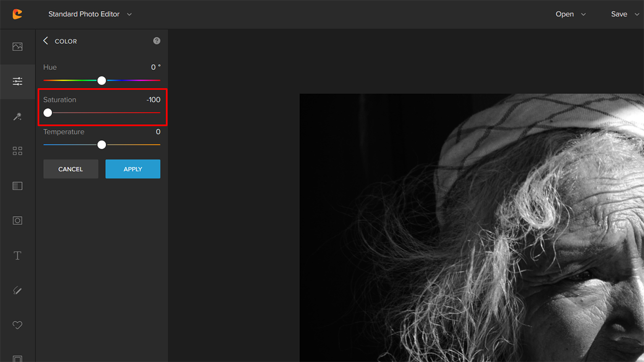Click the Temperature slider handle
The width and height of the screenshot is (644, 362).
tap(102, 144)
